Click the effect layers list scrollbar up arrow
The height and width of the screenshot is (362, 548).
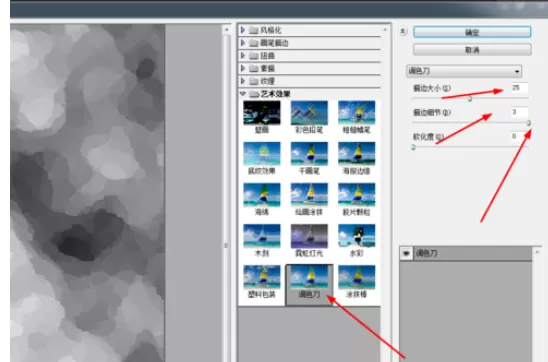537,252
